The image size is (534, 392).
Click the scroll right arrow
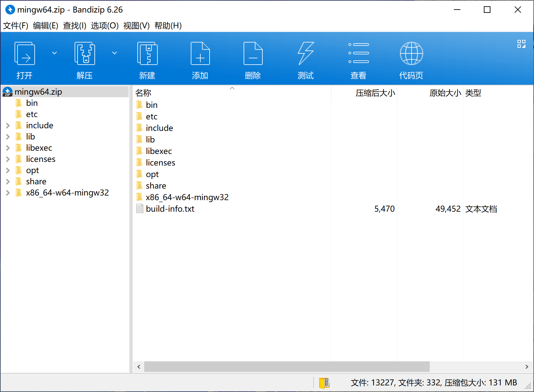(x=527, y=367)
